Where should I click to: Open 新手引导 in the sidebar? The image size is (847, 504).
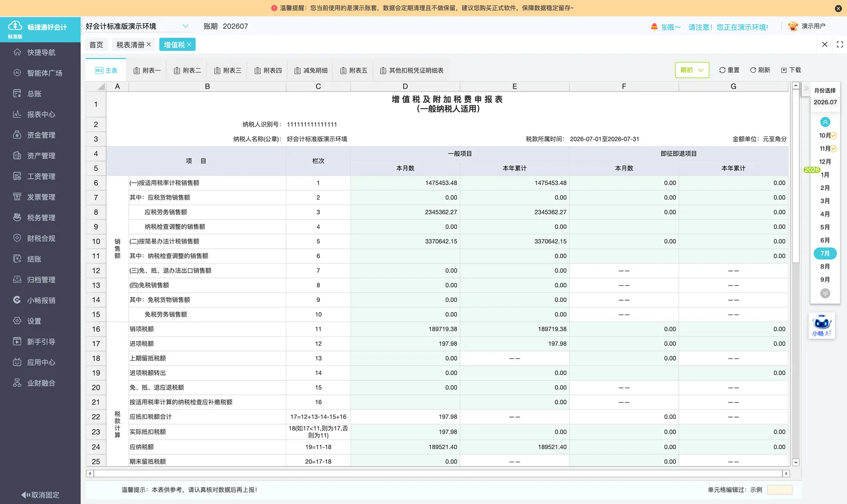tap(41, 341)
